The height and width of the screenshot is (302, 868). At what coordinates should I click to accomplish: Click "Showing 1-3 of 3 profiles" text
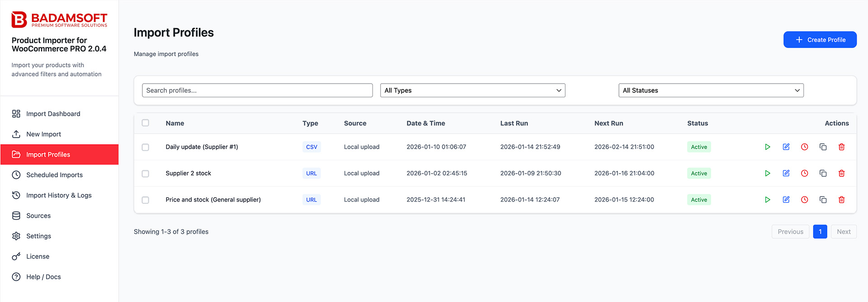[x=171, y=231]
